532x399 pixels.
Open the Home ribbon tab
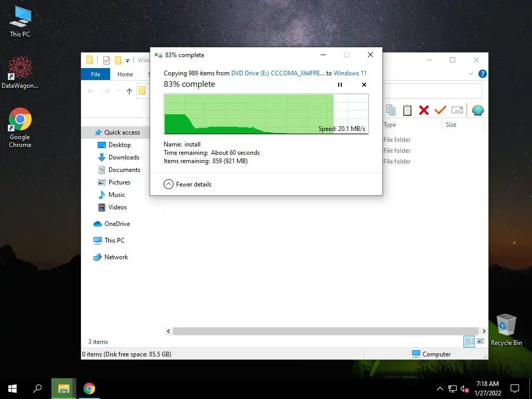pyautogui.click(x=125, y=74)
